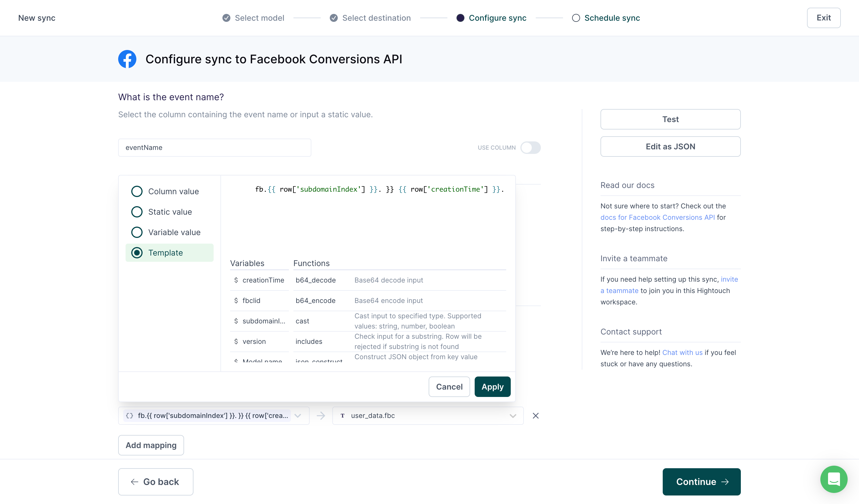Expand the user_data.fbc destination dropdown
The image size is (859, 504).
point(513,416)
